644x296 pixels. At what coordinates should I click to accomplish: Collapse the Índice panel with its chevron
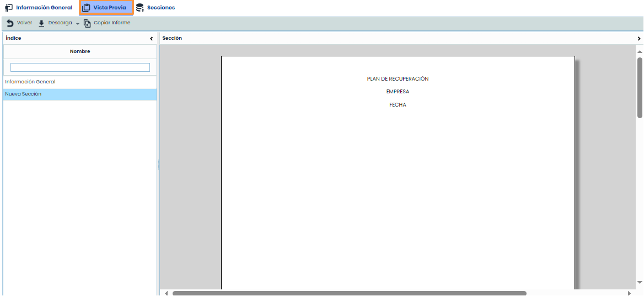(152, 39)
